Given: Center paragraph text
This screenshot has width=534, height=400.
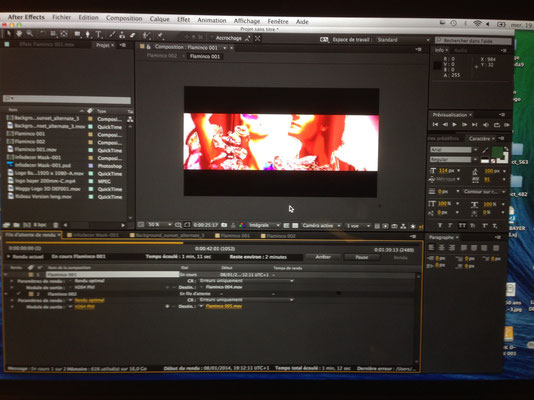Looking at the screenshot, I should point(441,248).
